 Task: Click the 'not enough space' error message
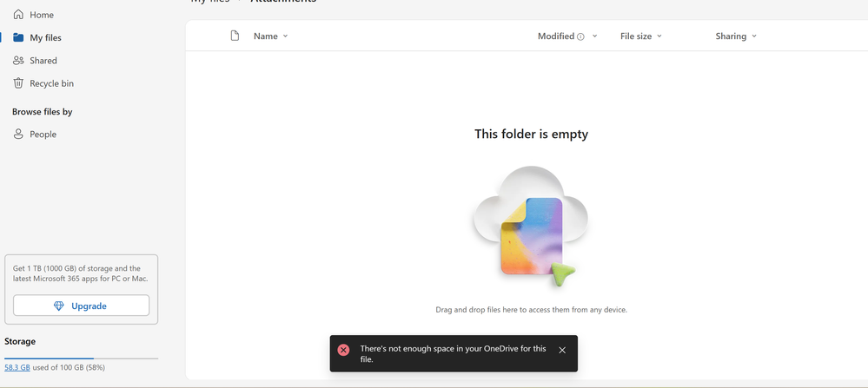[x=453, y=354]
